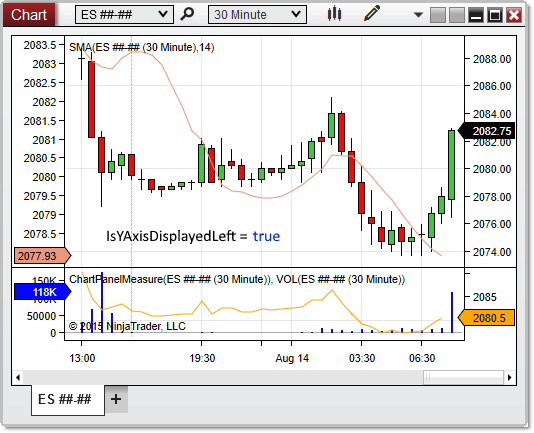The image size is (534, 433).
Task: Click the horizontal scrollbar left arrow
Action: pos(18,377)
